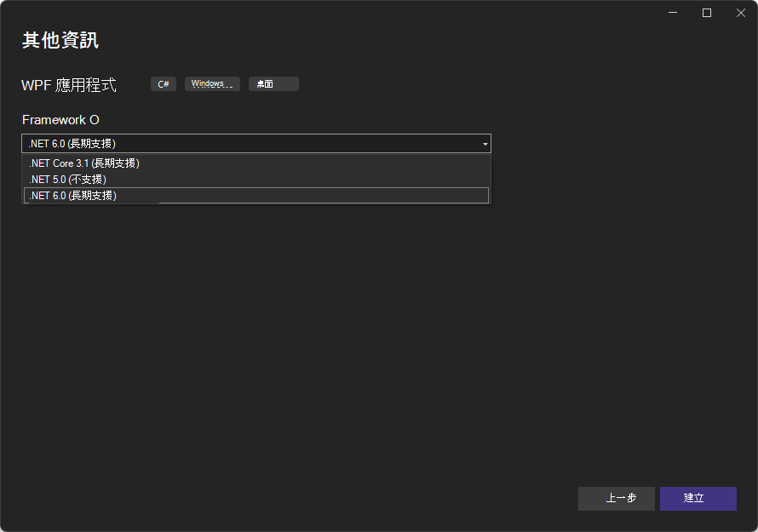The height and width of the screenshot is (532, 758).
Task: Click the 建立 create button
Action: [x=698, y=498]
